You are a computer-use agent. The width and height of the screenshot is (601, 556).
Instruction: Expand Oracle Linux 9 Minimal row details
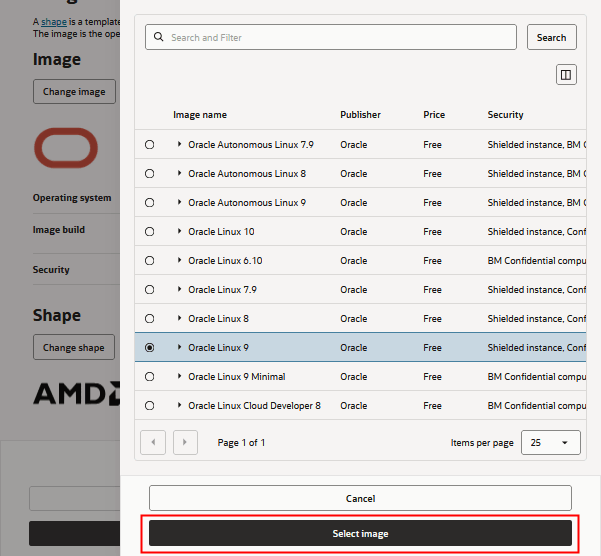(179, 376)
